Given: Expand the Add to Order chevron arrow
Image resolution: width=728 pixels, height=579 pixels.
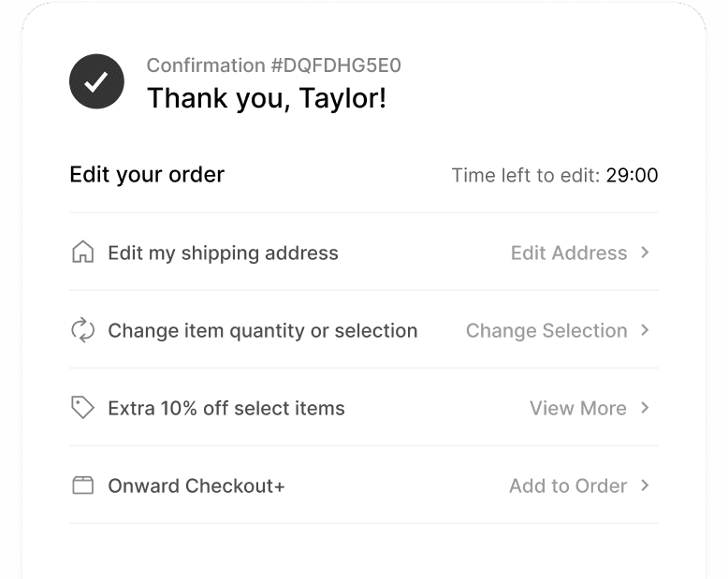Looking at the screenshot, I should coord(645,485).
